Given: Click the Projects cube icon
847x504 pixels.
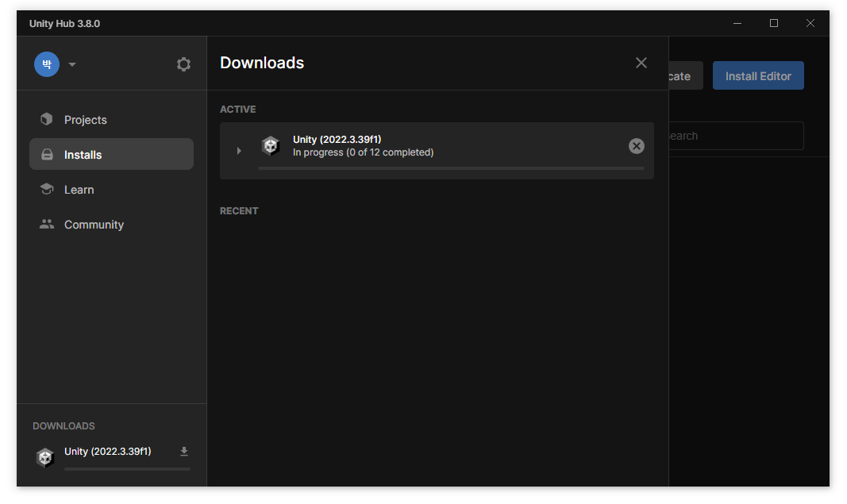Looking at the screenshot, I should [x=47, y=119].
